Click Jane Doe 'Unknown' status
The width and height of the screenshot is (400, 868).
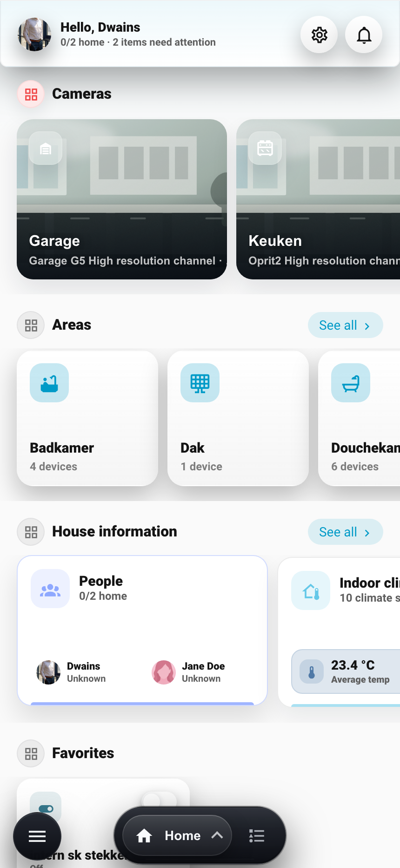tap(201, 678)
